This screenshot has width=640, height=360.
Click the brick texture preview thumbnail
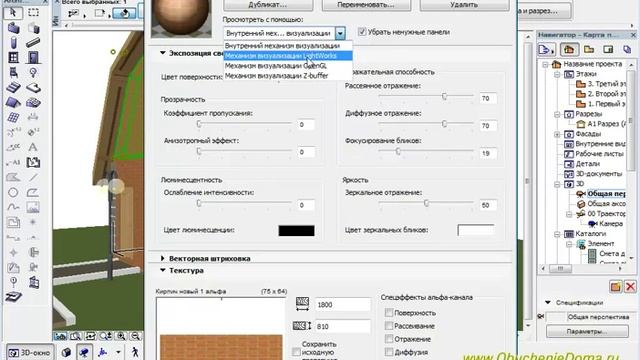point(221,329)
